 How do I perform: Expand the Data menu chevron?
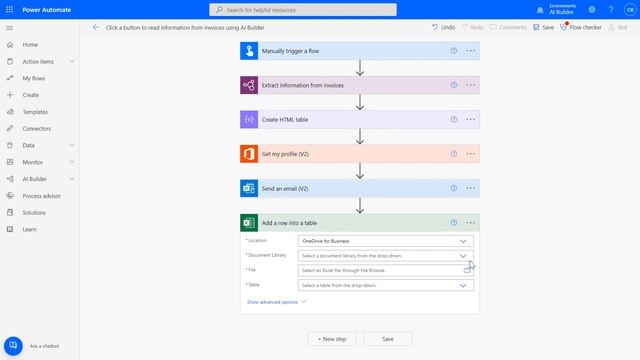72,145
